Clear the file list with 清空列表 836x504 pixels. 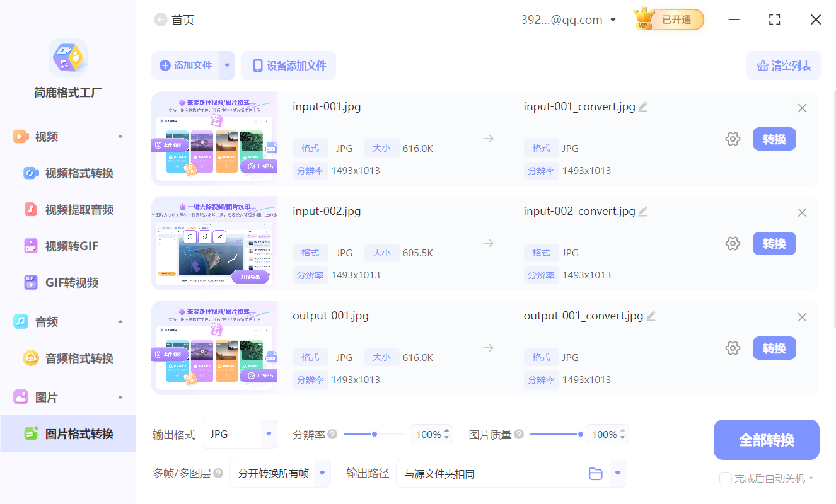(x=784, y=66)
